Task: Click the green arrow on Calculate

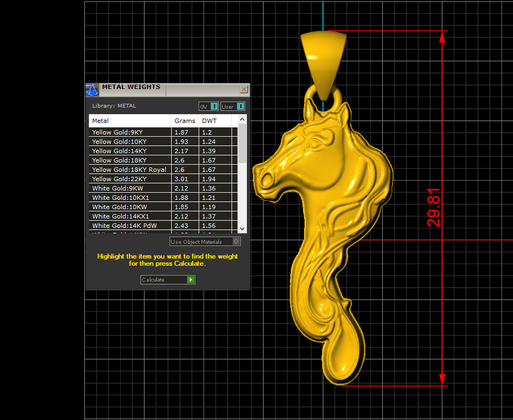Action: tap(190, 279)
